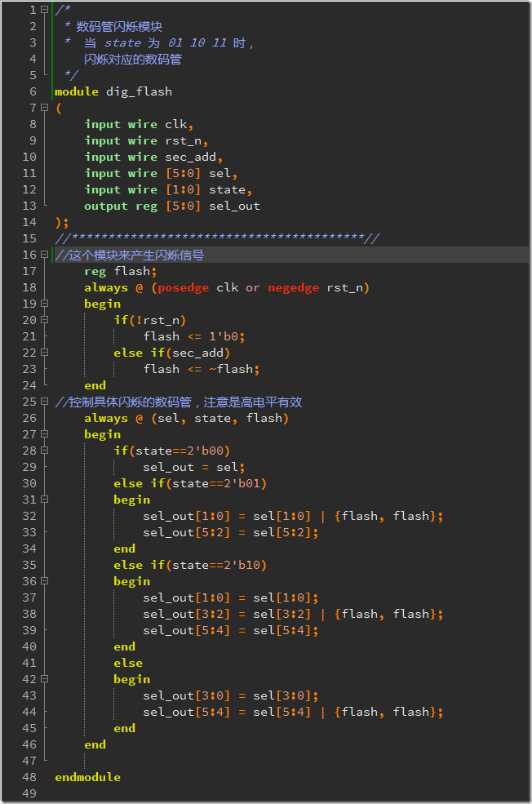The width and height of the screenshot is (532, 804).
Task: Collapse the comment block fold at line 1
Action: coord(45,10)
